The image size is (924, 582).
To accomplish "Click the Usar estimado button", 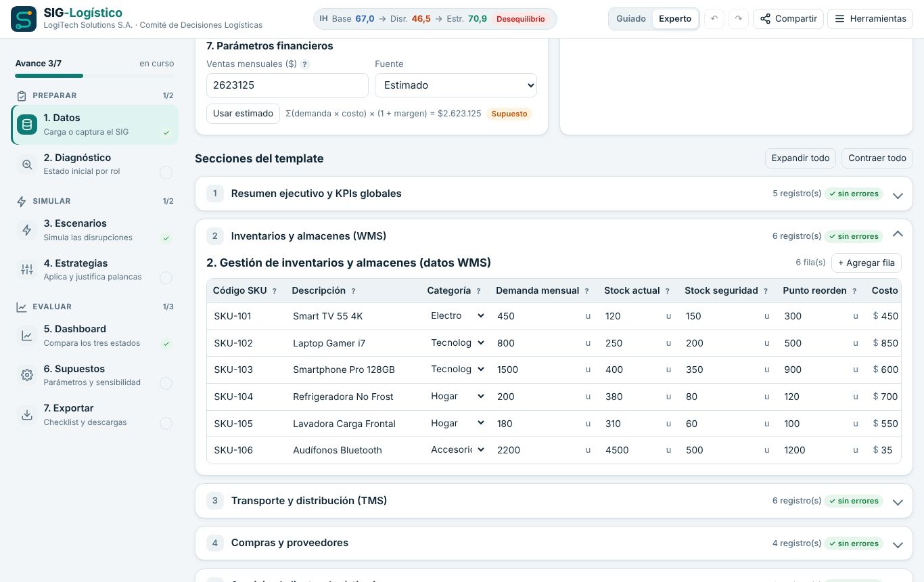I will coord(243,114).
